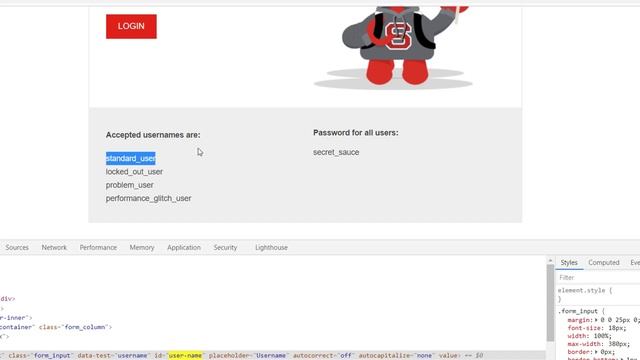Click the performance_glitch_user username text
The height and width of the screenshot is (360, 640).
(148, 198)
